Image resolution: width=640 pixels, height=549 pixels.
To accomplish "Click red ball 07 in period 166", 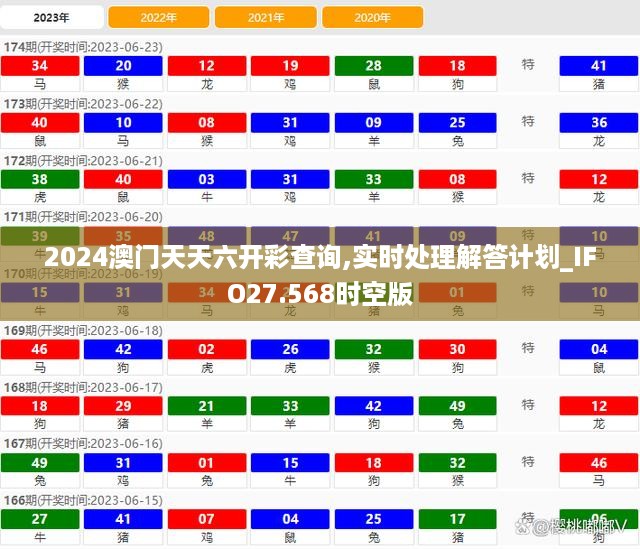I will 207,519.
